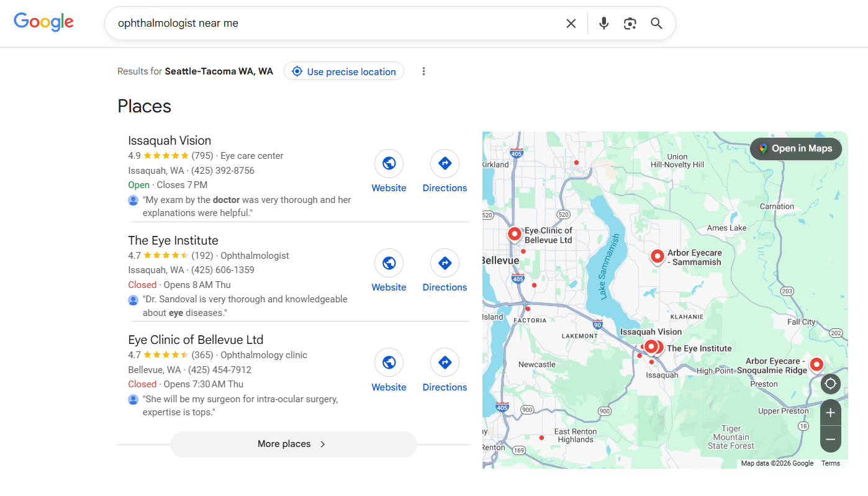Get directions to The Eye Institute

445,263
